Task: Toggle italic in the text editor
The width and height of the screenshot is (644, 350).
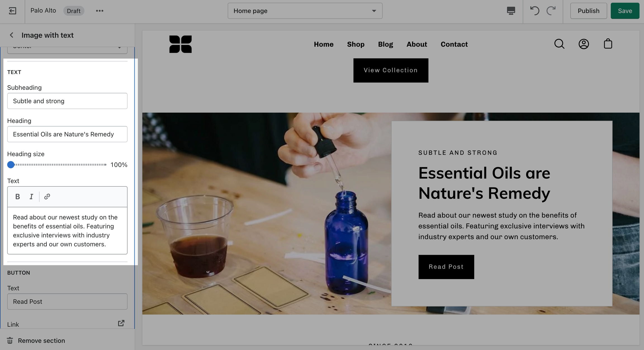Action: pos(31,197)
